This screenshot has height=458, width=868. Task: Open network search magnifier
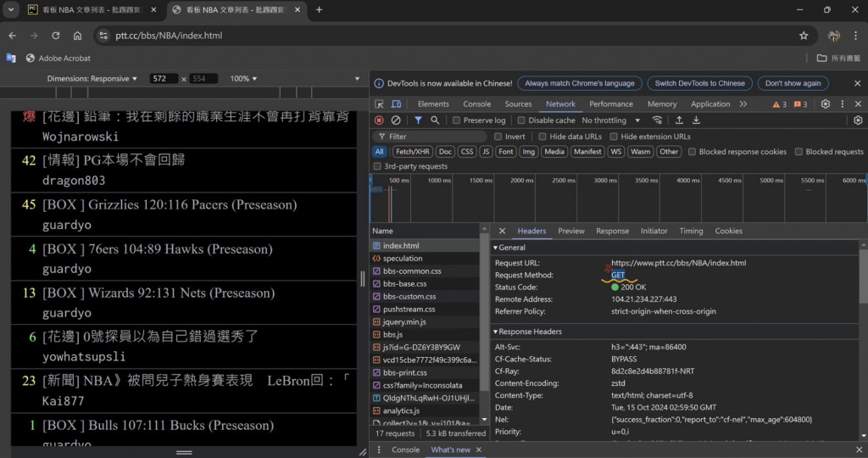[x=435, y=120]
